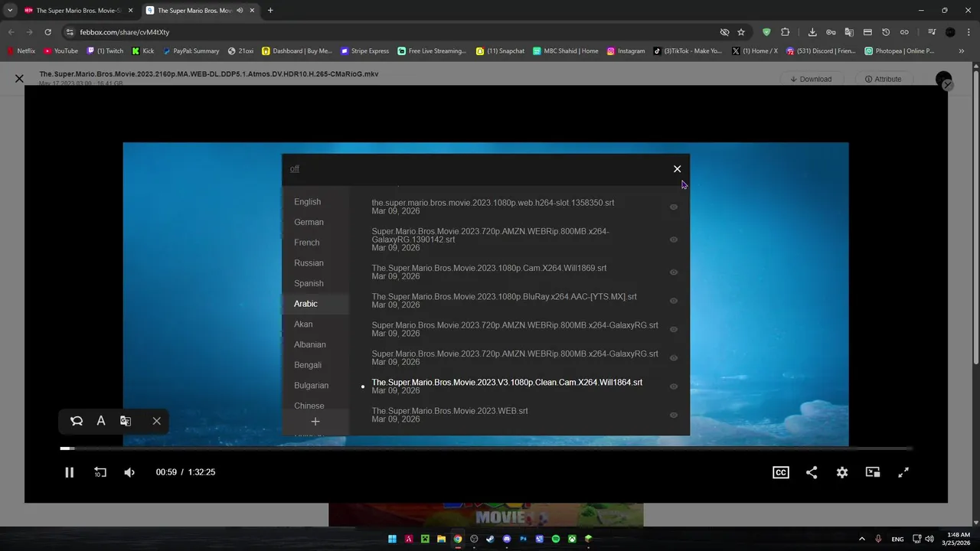
Task: Click the address bar URL
Action: (x=125, y=32)
